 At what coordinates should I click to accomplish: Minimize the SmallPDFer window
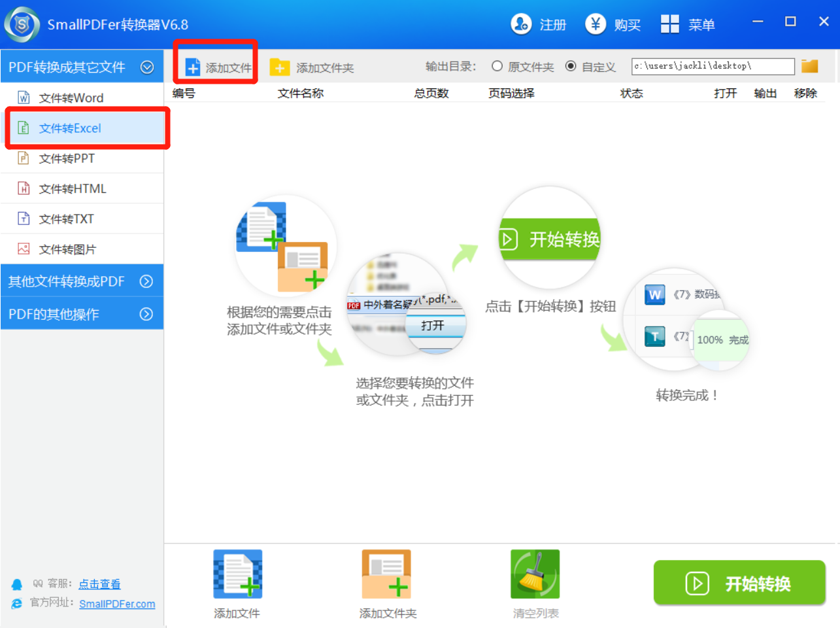[758, 22]
